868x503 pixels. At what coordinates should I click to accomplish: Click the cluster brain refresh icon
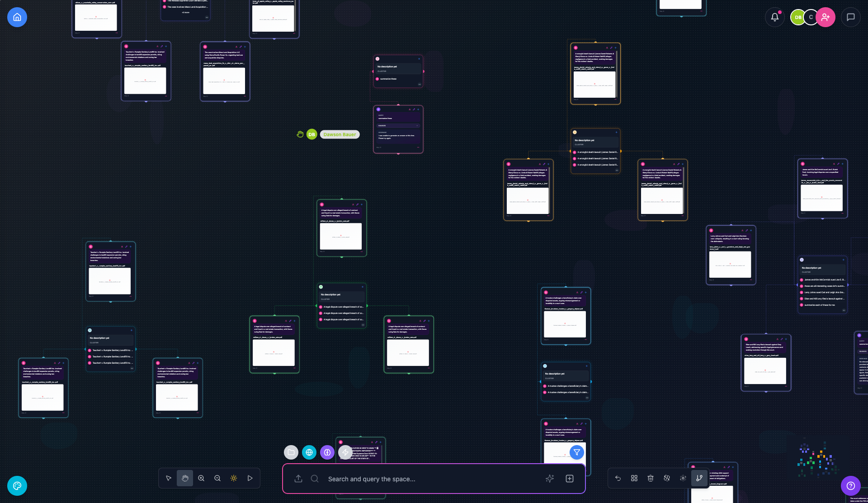[667, 478]
